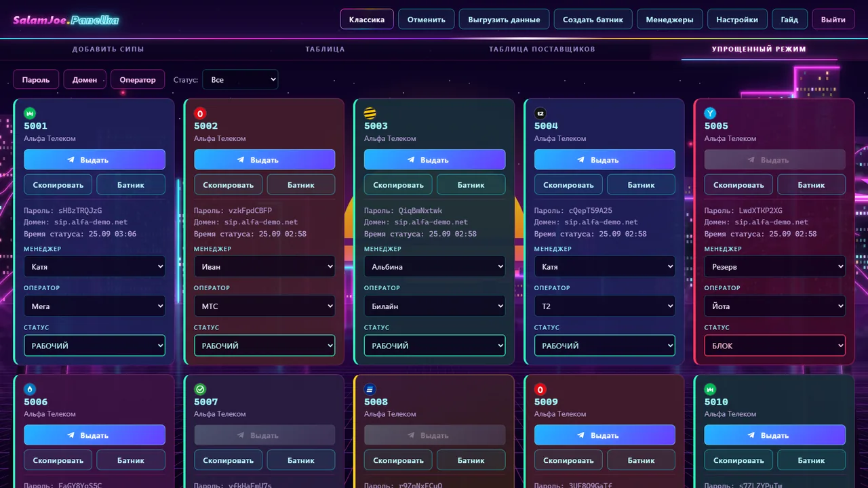The width and height of the screenshot is (868, 488).
Task: Click Выдать on card 5009
Action: 605,435
